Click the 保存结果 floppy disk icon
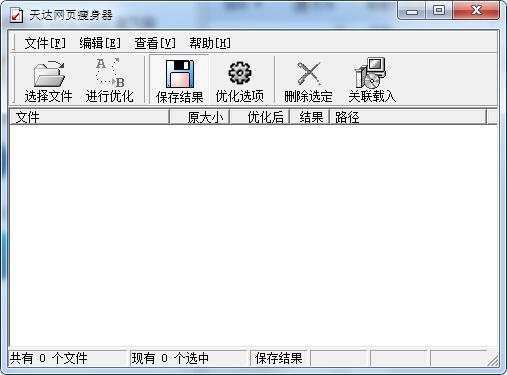This screenshot has width=507, height=375. click(x=180, y=74)
